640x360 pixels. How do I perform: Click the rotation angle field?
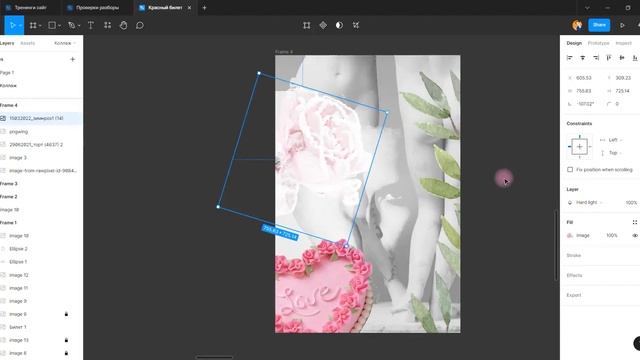[584, 104]
